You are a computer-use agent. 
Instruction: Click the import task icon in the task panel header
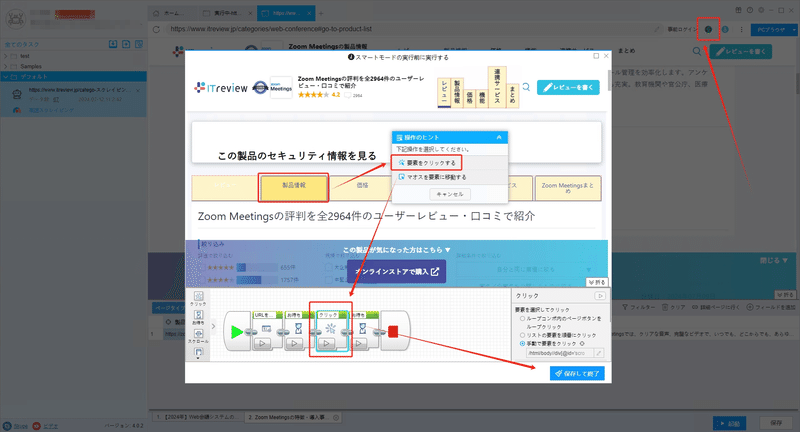(x=113, y=44)
